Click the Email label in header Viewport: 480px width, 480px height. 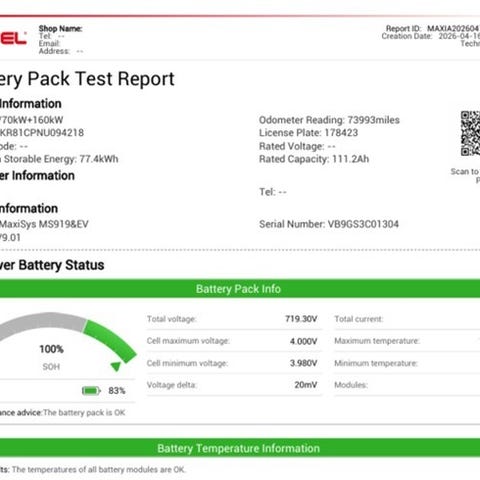pyautogui.click(x=49, y=43)
